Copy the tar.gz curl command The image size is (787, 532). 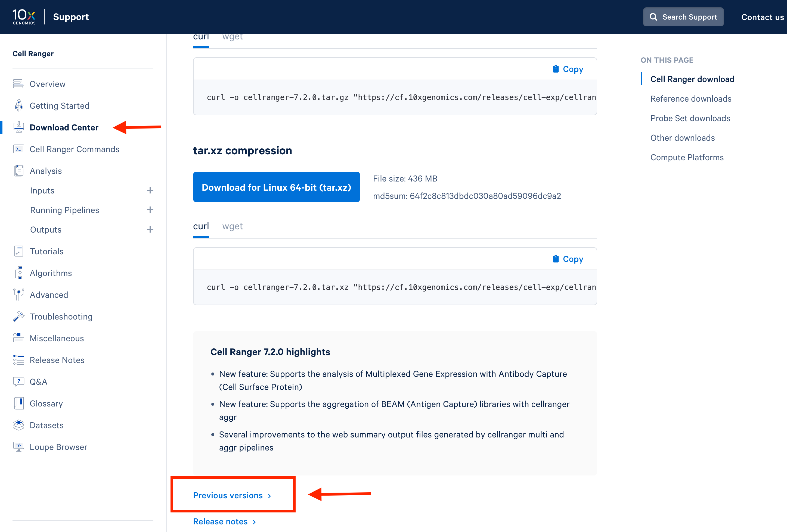click(x=568, y=69)
